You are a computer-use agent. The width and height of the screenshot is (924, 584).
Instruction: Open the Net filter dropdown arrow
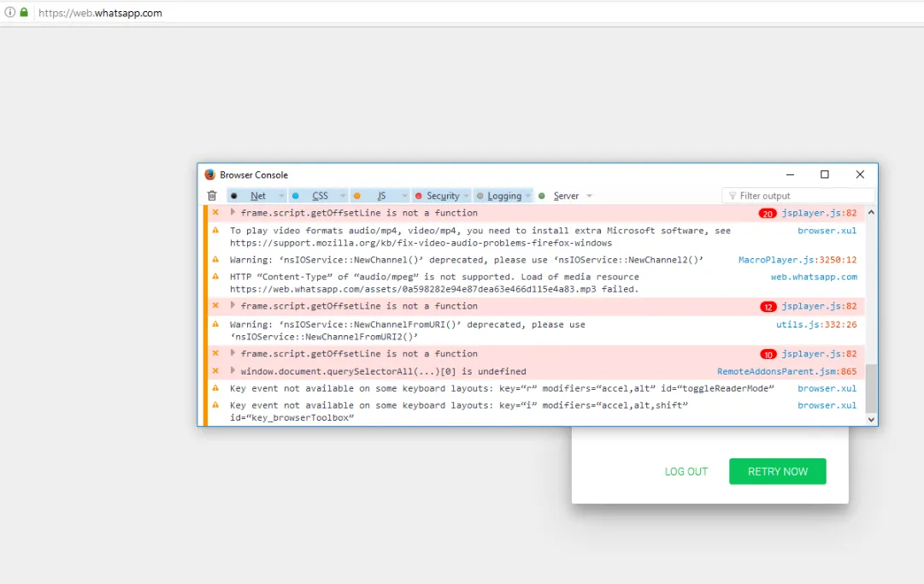pos(282,196)
